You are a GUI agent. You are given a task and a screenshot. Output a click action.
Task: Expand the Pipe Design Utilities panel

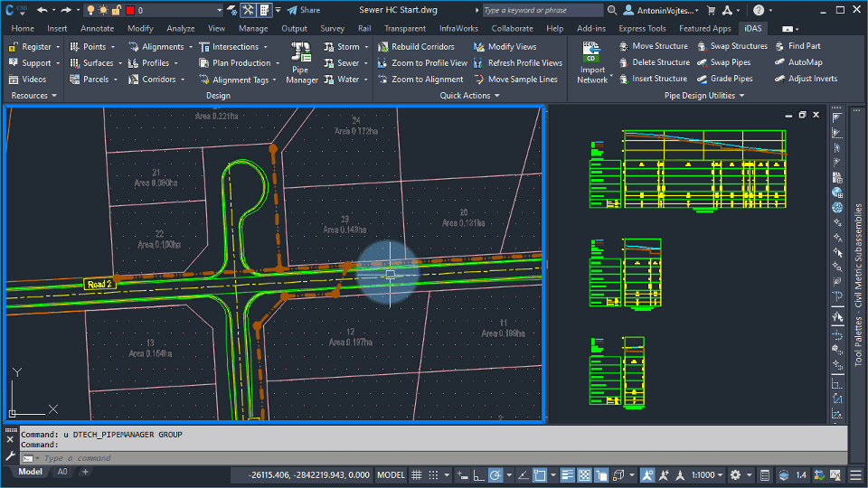(704, 95)
